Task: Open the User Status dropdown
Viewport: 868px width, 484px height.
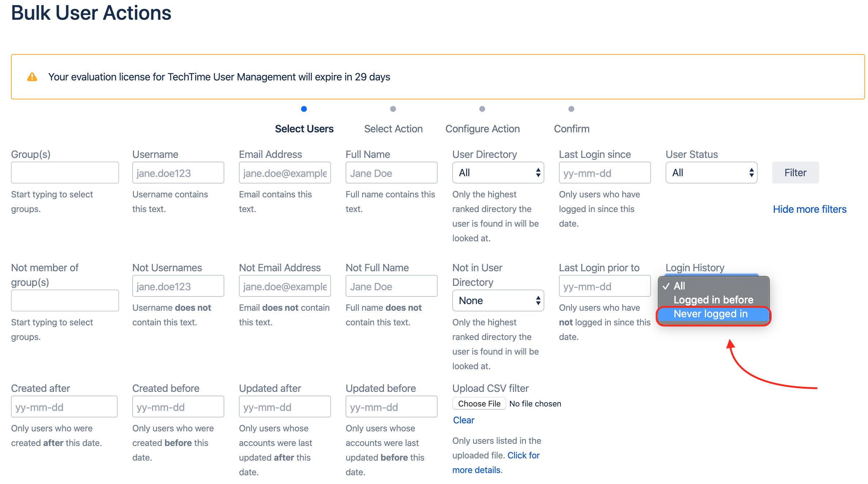Action: point(711,172)
